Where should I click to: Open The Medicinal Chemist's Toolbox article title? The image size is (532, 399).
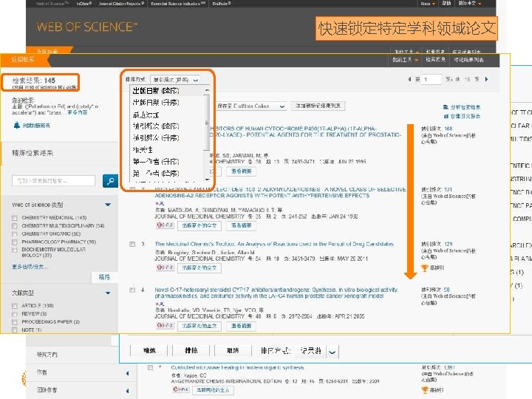pos(274,244)
